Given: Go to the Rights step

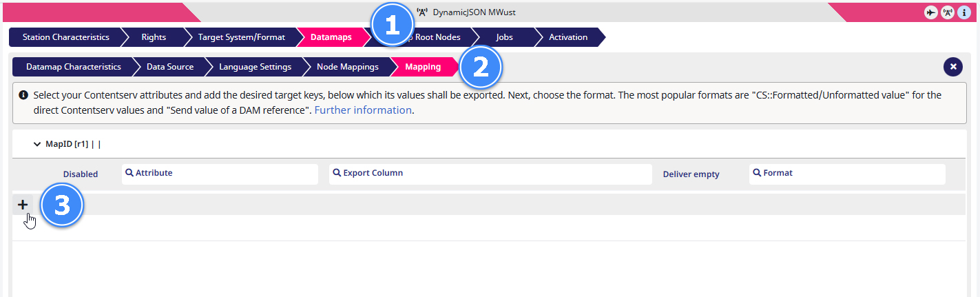Looking at the screenshot, I should click(x=153, y=37).
